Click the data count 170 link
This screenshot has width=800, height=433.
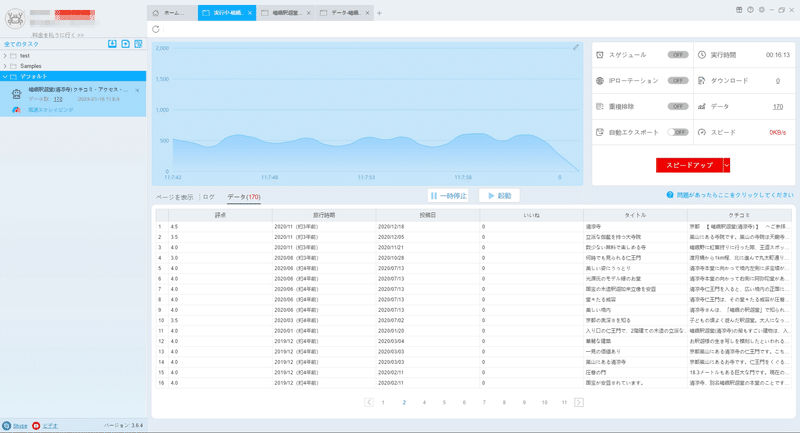pyautogui.click(x=778, y=107)
